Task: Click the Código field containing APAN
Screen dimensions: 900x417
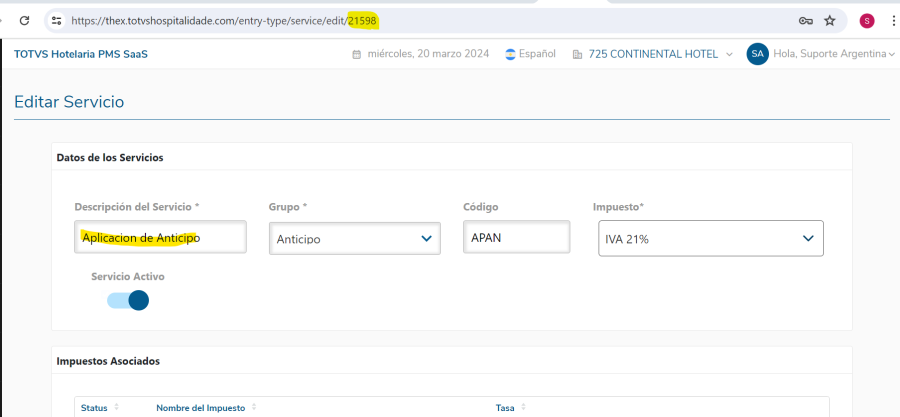Action: [x=516, y=237]
